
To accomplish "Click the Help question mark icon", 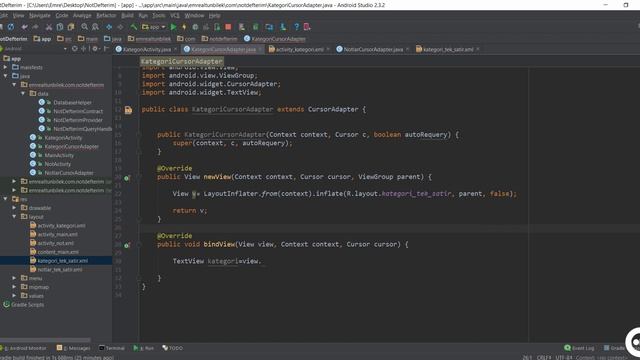I will [296, 27].
